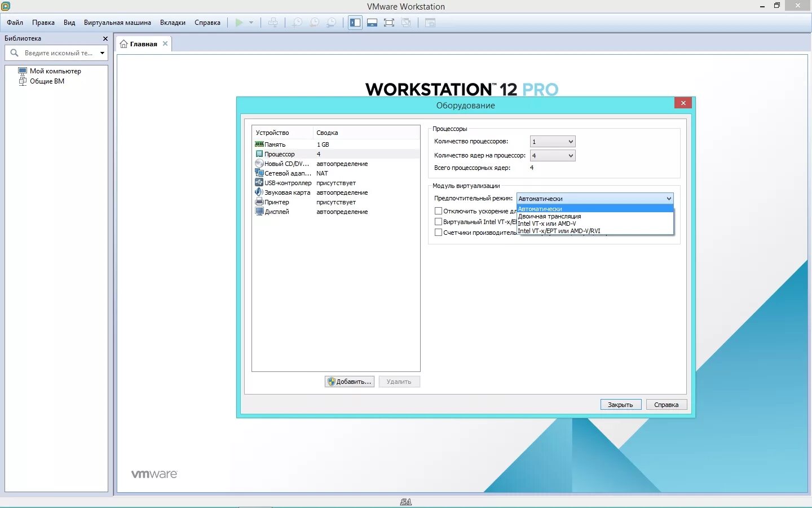812x508 pixels.
Task: Select Общие ВМ in the library tree
Action: [47, 81]
